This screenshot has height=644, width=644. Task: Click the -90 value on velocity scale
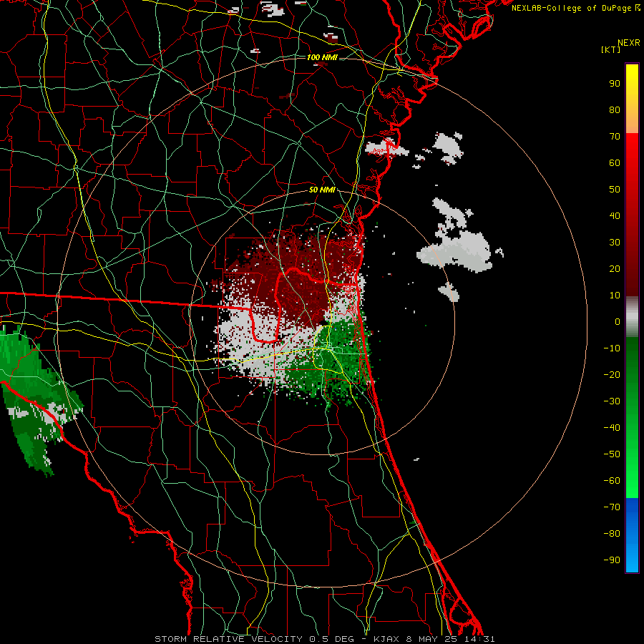pos(612,560)
